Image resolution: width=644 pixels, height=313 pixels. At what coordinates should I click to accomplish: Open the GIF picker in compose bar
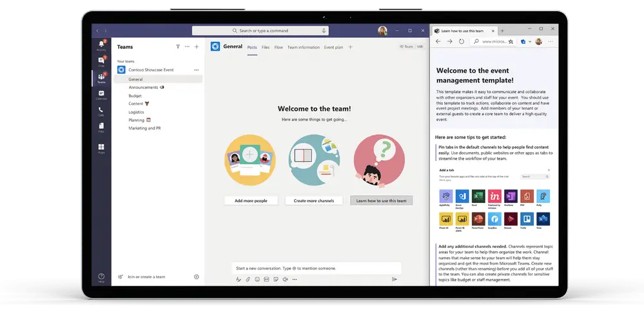[266, 280]
